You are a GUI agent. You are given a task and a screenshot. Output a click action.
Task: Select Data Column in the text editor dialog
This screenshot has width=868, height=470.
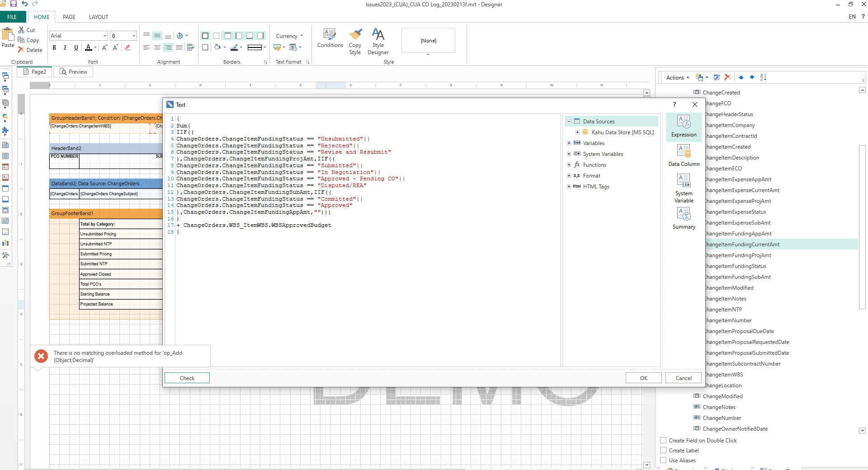[x=684, y=156]
